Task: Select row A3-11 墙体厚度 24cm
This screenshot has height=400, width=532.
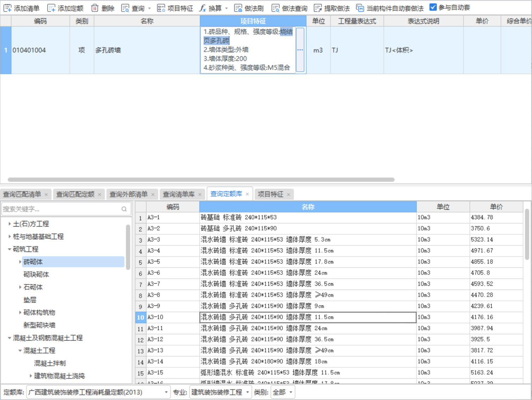Action: (x=329, y=328)
